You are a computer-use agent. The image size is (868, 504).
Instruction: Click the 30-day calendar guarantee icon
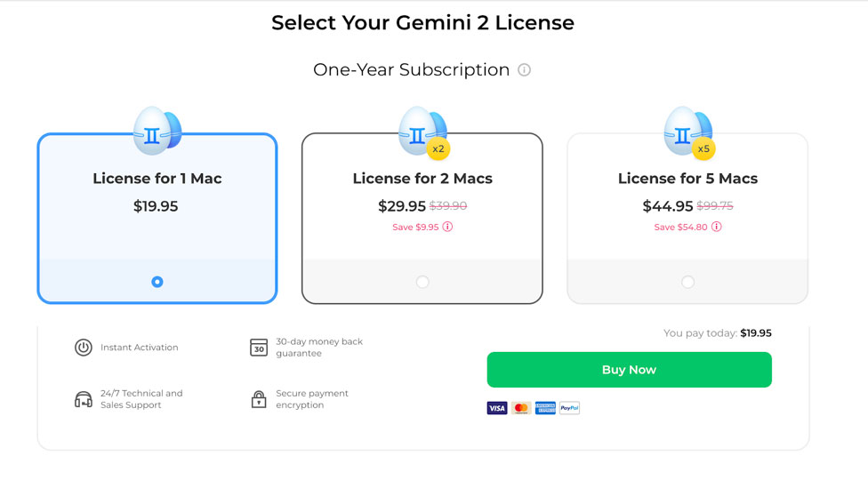click(259, 348)
